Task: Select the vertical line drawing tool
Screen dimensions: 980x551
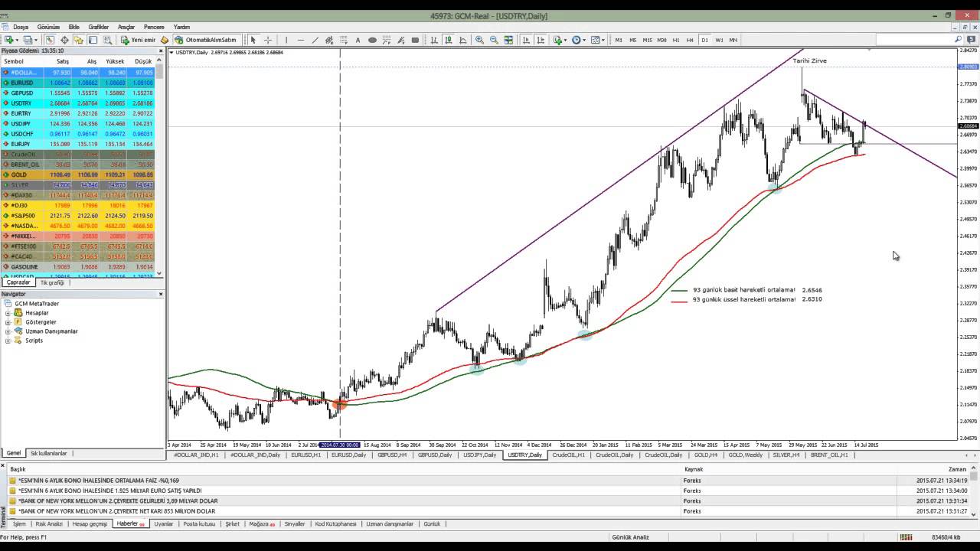Action: tap(286, 40)
